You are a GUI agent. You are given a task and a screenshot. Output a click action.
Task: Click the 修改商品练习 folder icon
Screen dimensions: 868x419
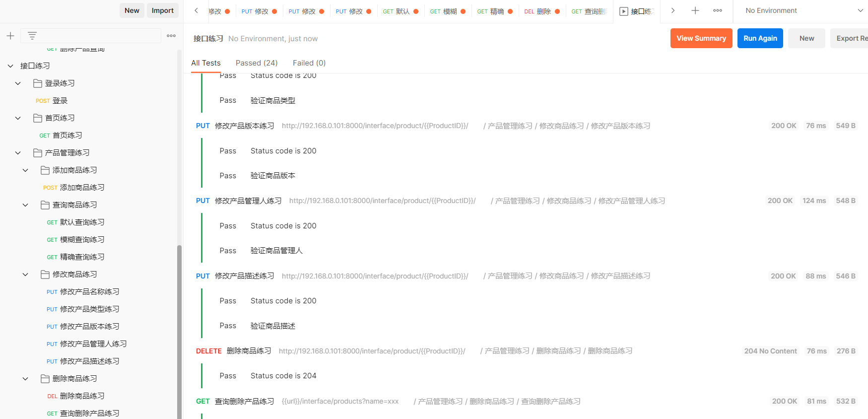[x=45, y=274]
